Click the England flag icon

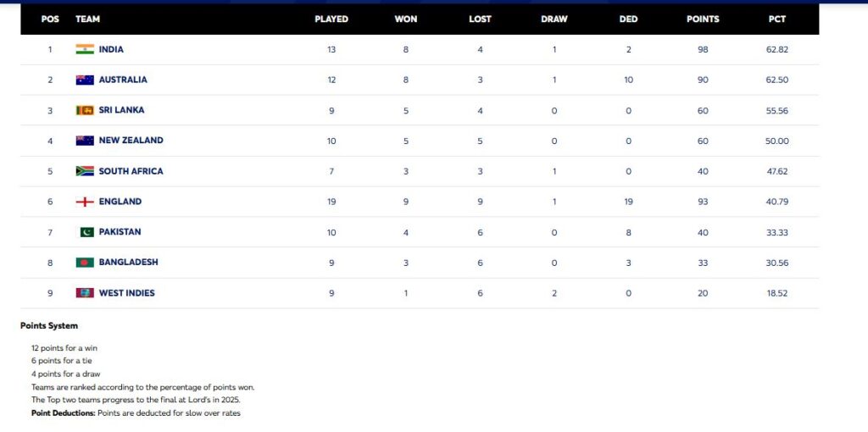(85, 202)
